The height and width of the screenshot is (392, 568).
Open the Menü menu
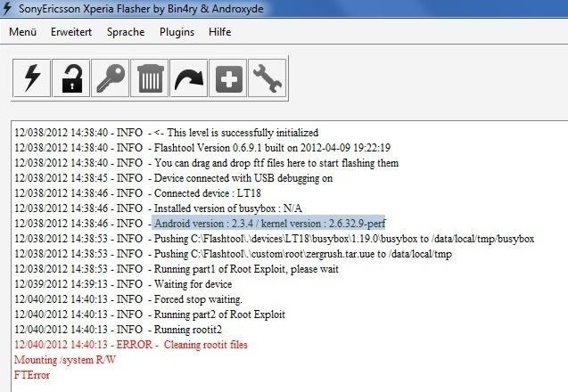(23, 32)
